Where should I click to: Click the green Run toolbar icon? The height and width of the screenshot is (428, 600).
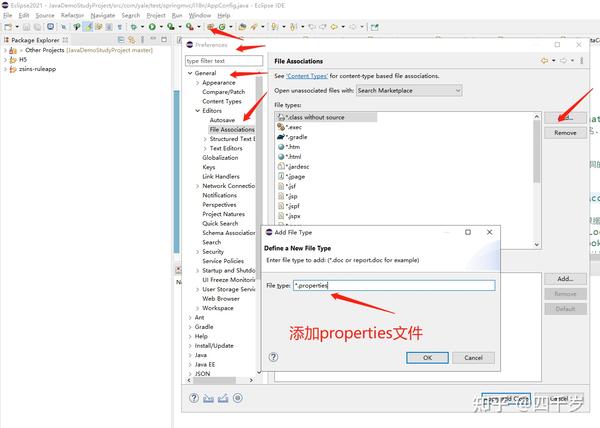(x=152, y=27)
